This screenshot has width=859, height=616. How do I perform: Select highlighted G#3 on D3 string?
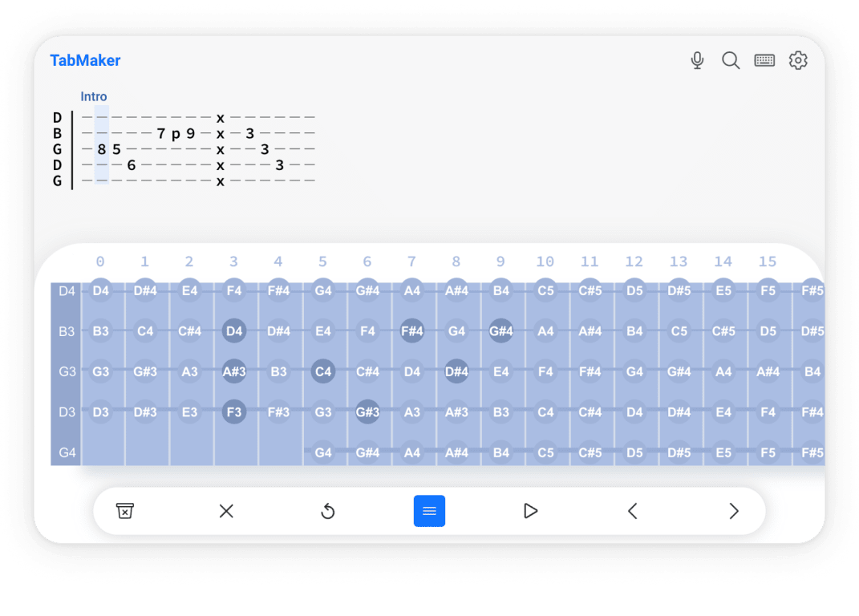click(367, 412)
